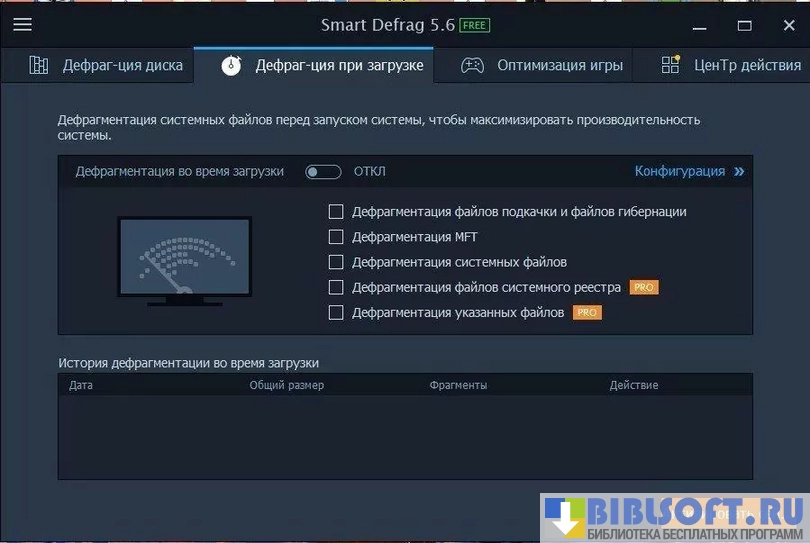This screenshot has height=543, width=810.
Task: Sort history by Общий размер column
Action: 286,385
